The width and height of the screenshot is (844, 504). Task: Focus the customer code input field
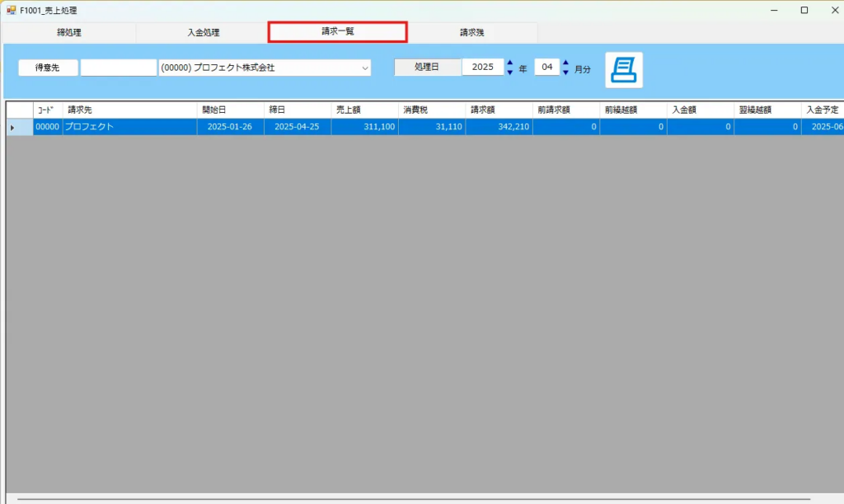[x=119, y=68]
